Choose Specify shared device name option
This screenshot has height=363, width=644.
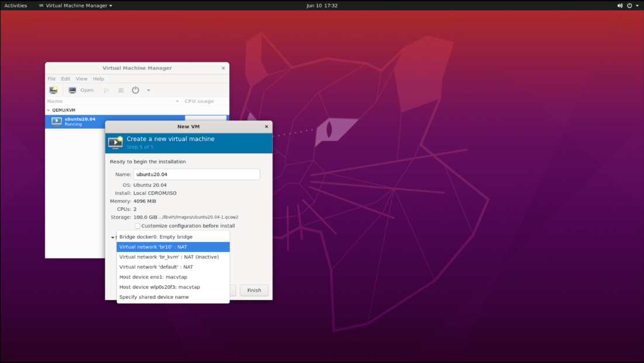click(173, 297)
